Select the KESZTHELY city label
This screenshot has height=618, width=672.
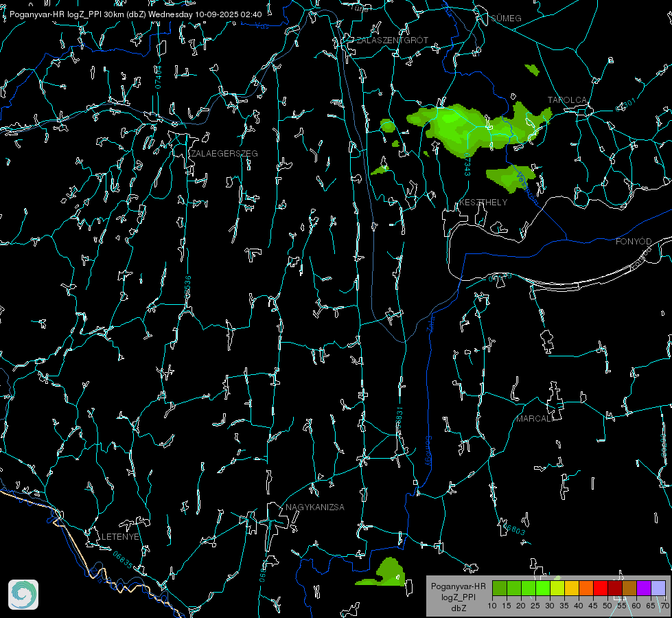[x=483, y=203]
